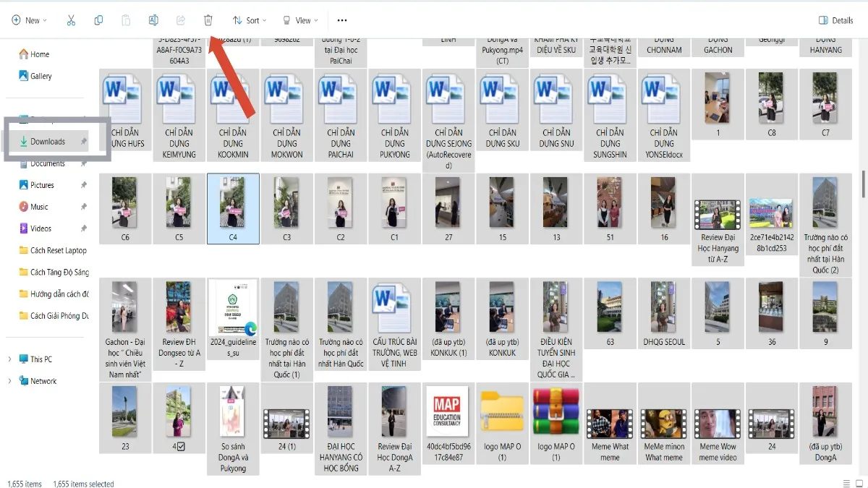Switch to large thumbnails view icon
Viewport: 868px width, 488px height.
[x=860, y=483]
